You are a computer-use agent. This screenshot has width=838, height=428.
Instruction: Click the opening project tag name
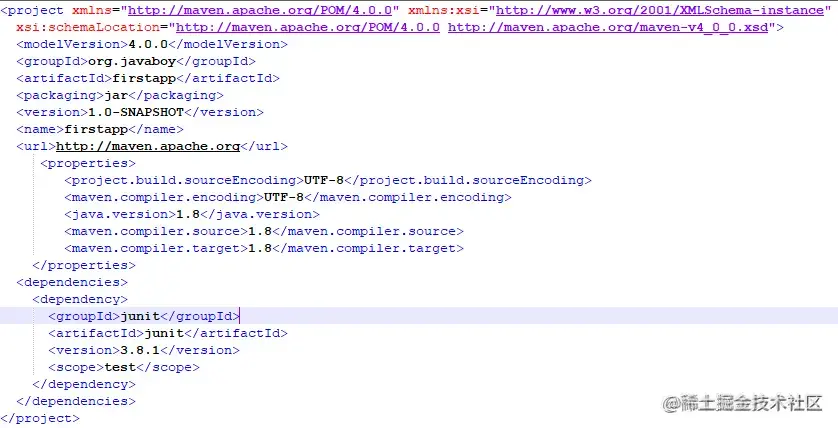[x=36, y=10]
